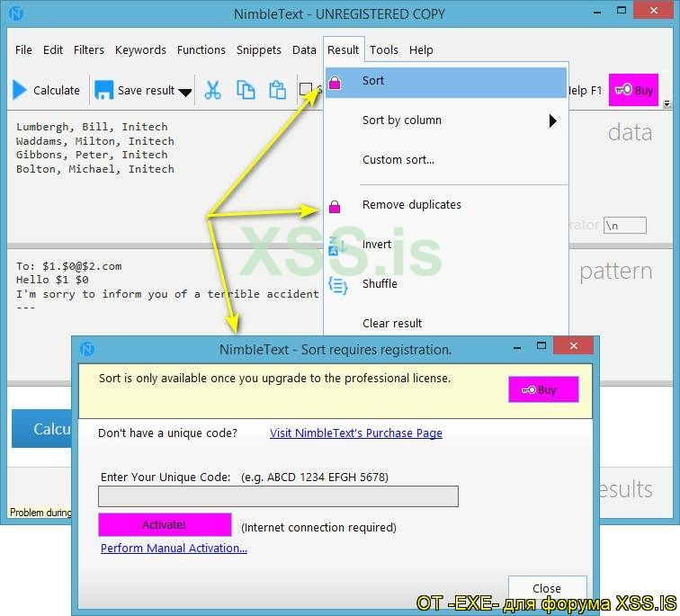Open Perform Manual Activation... link
This screenshot has width=680, height=616.
coord(174,548)
